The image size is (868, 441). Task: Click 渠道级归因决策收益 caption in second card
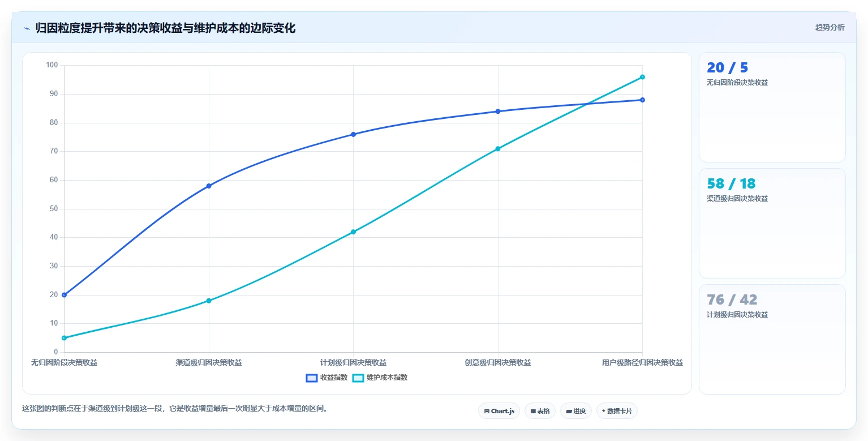click(x=737, y=199)
